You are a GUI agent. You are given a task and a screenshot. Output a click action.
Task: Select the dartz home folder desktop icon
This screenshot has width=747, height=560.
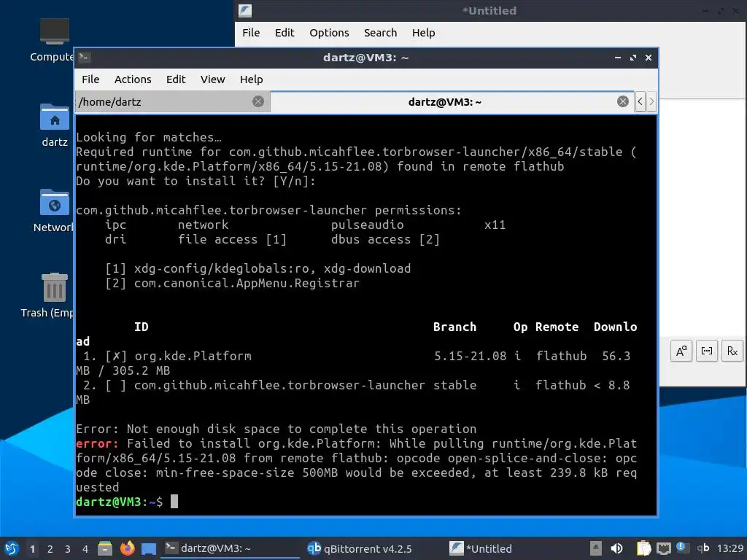(x=54, y=125)
